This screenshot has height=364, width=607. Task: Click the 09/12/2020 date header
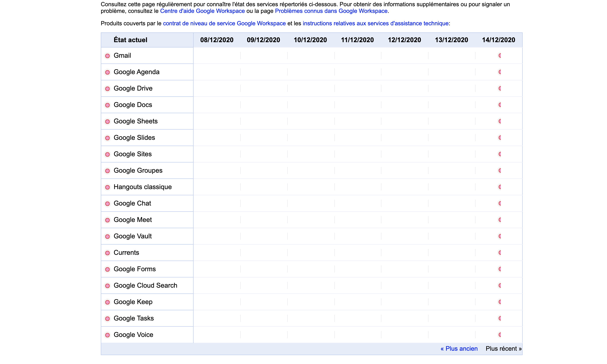(x=264, y=40)
